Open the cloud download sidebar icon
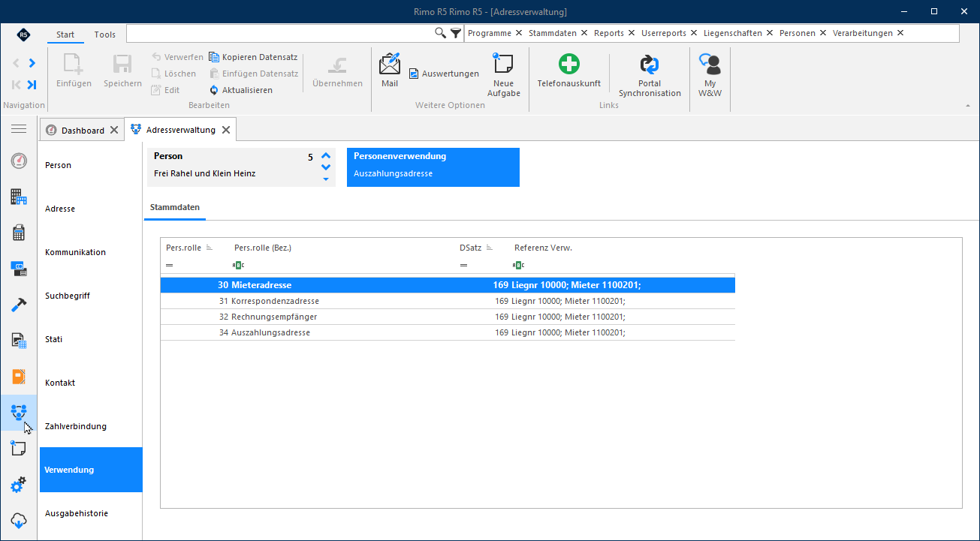 click(x=19, y=520)
